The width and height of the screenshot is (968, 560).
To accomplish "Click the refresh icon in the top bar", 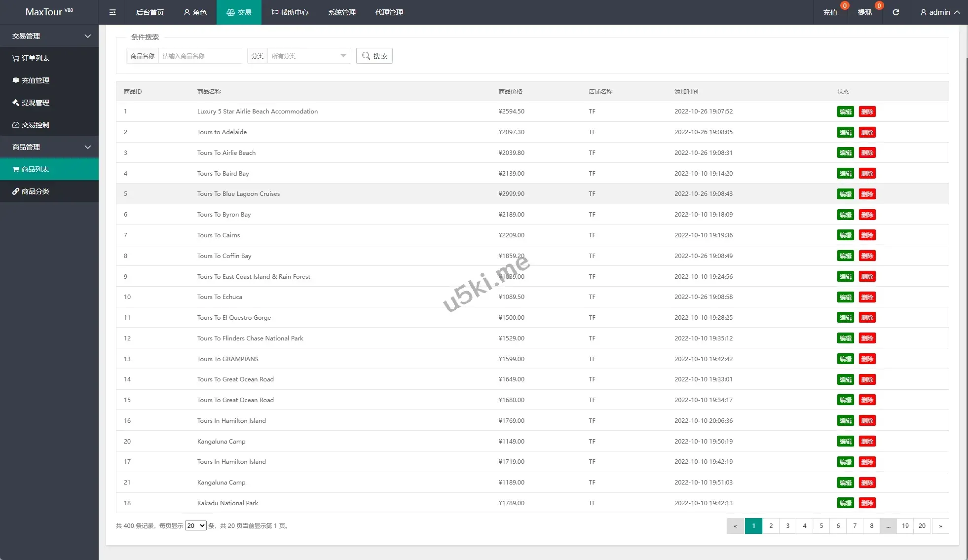I will (x=895, y=12).
